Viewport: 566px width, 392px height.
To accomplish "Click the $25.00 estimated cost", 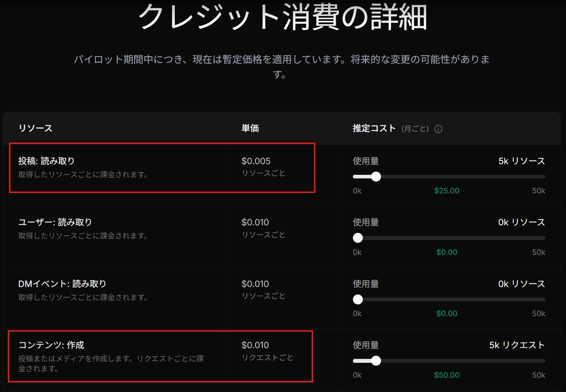I will pyautogui.click(x=447, y=191).
